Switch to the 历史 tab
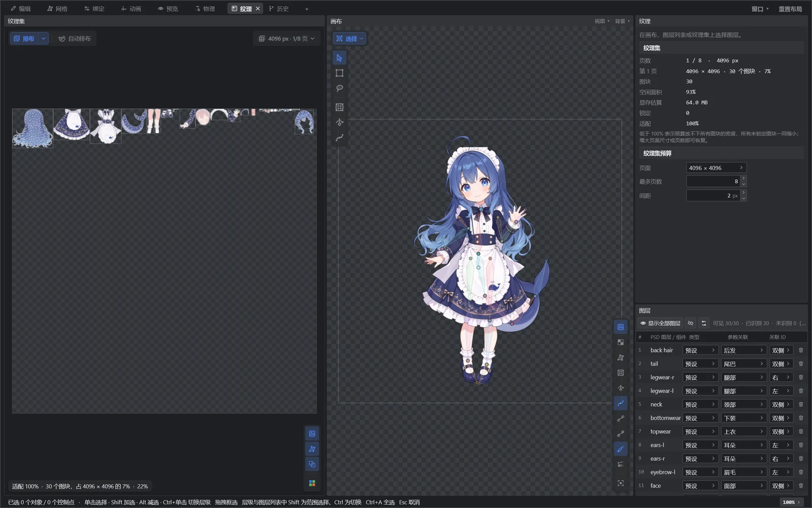 pos(279,9)
